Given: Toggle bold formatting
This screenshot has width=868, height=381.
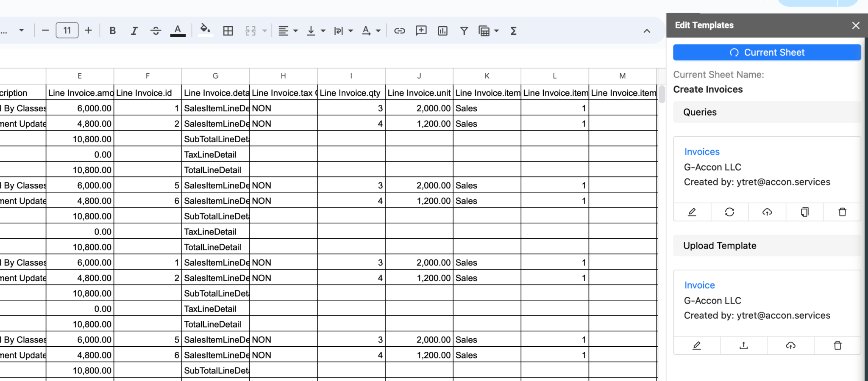Looking at the screenshot, I should point(112,30).
